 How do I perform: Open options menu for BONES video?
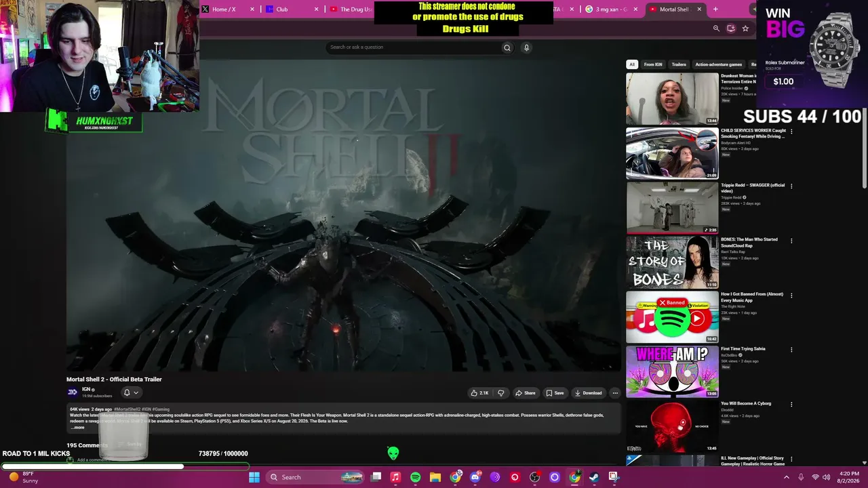pyautogui.click(x=791, y=241)
